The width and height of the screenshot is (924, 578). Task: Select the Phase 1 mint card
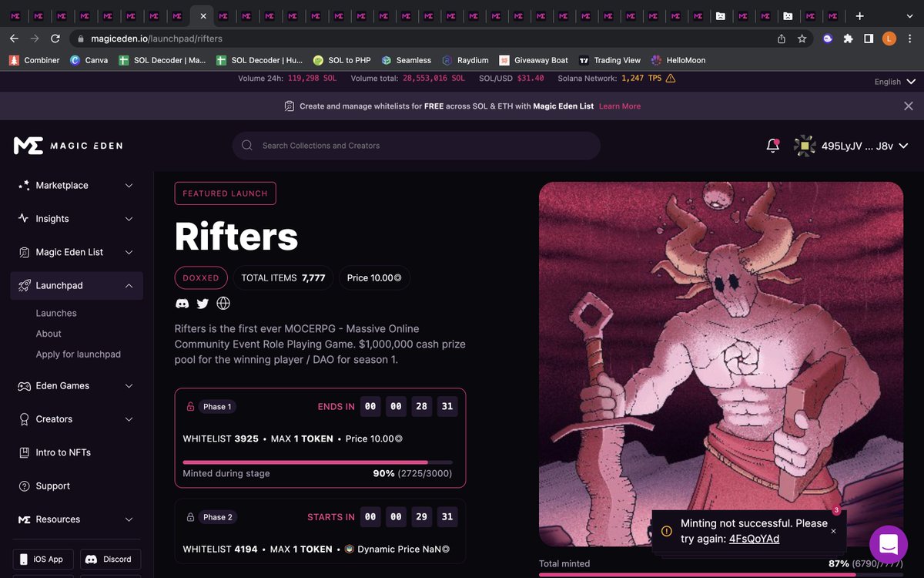(x=320, y=438)
